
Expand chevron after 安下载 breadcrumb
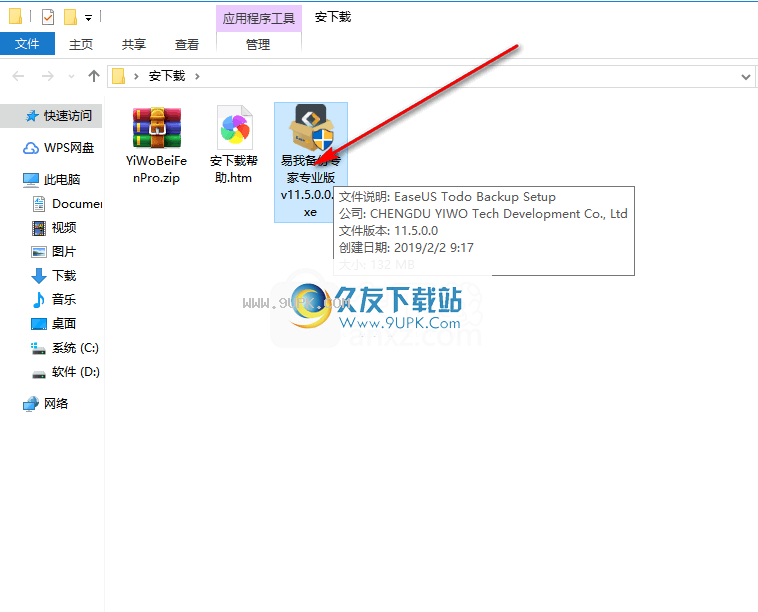tap(197, 76)
